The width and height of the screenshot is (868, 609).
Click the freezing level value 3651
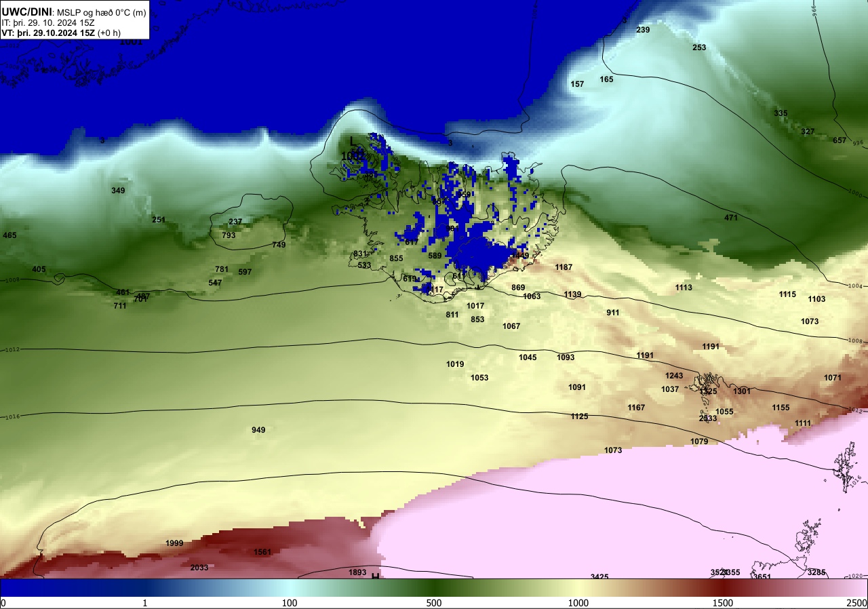(x=762, y=577)
